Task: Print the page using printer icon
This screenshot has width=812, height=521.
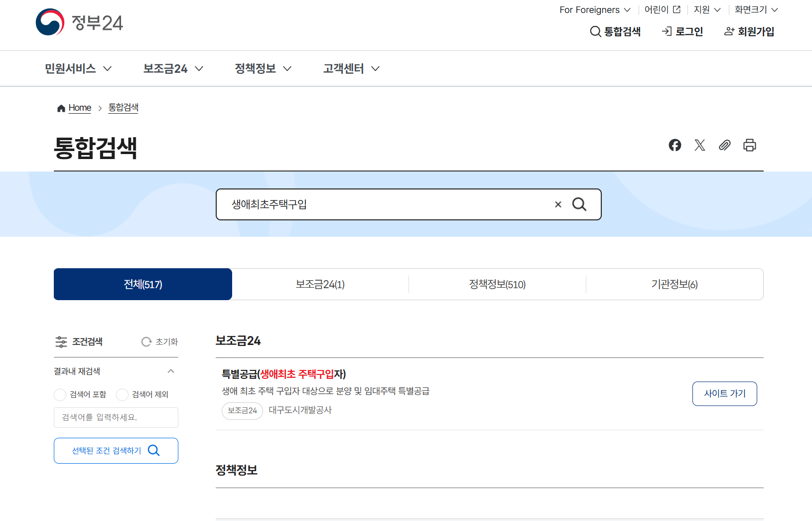Action: pyautogui.click(x=750, y=145)
